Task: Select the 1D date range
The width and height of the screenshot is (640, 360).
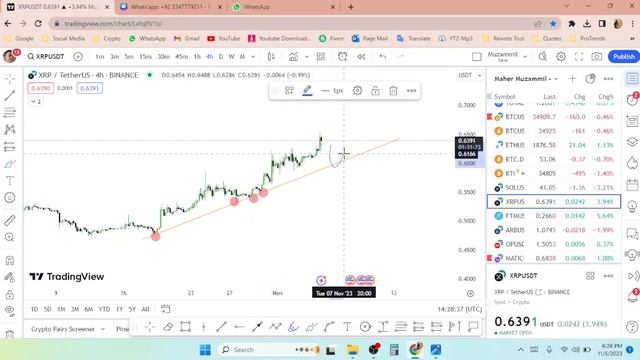Action: pos(35,309)
